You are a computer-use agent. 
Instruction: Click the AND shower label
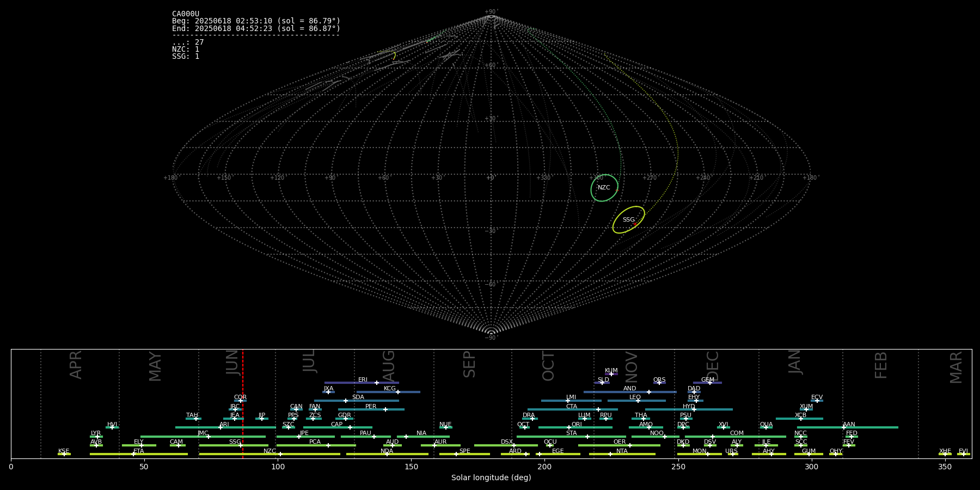pyautogui.click(x=630, y=389)
